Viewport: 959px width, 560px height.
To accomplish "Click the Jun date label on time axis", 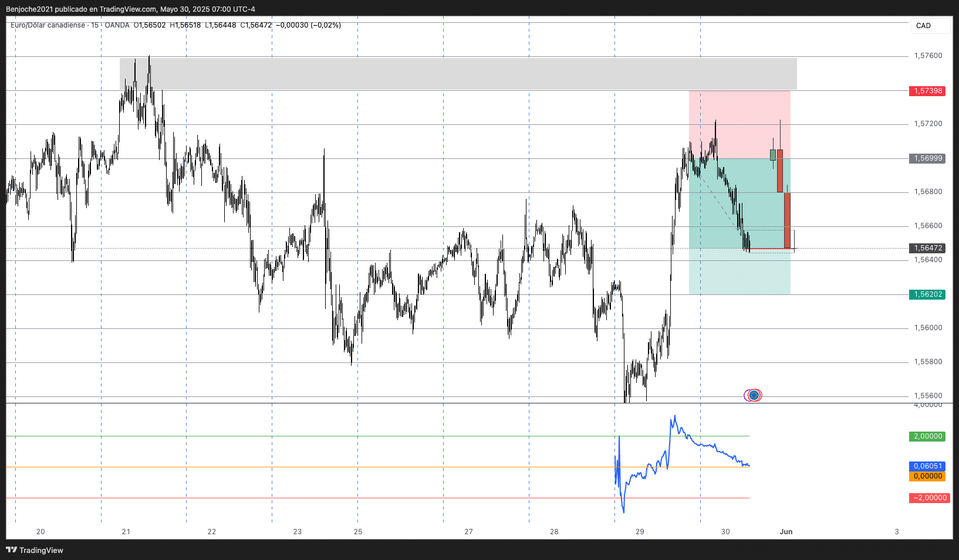I will 786,532.
